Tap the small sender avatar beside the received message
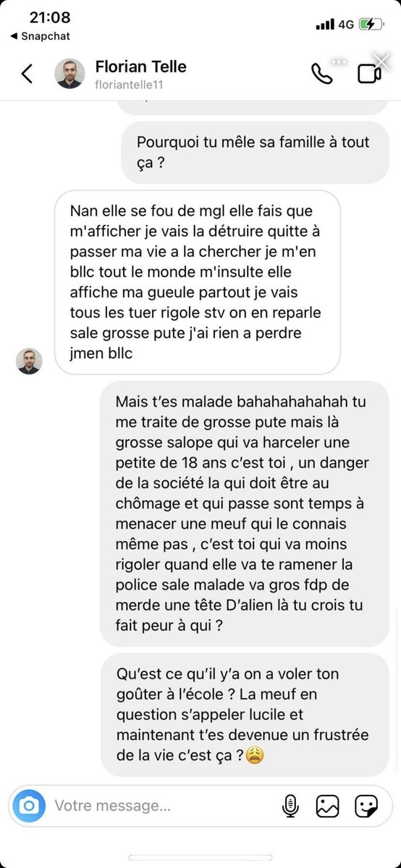 pyautogui.click(x=30, y=361)
